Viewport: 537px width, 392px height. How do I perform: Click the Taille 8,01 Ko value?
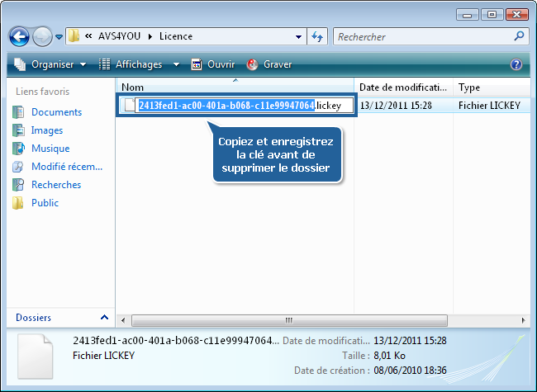pyautogui.click(x=389, y=356)
